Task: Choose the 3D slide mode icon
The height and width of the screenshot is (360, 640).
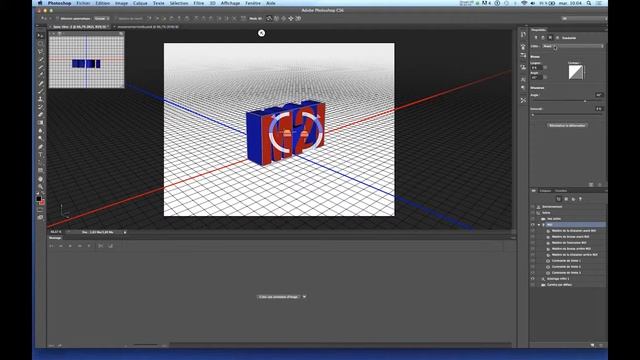Action: pyautogui.click(x=291, y=18)
